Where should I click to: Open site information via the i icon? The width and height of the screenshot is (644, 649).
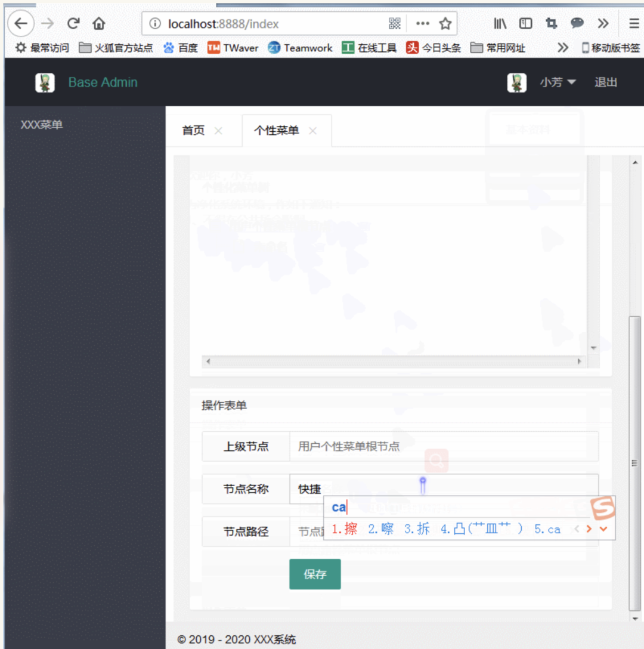coord(155,23)
